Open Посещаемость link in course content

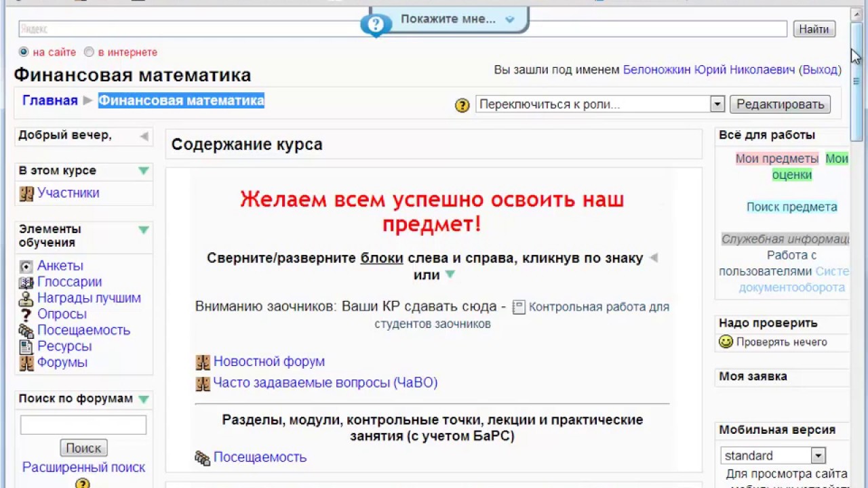260,457
